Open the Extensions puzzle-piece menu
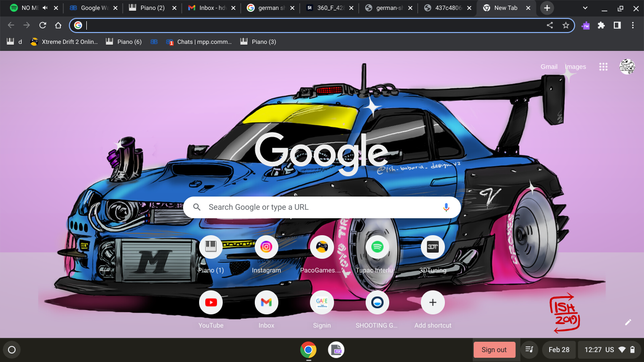This screenshot has width=644, height=362. click(601, 25)
